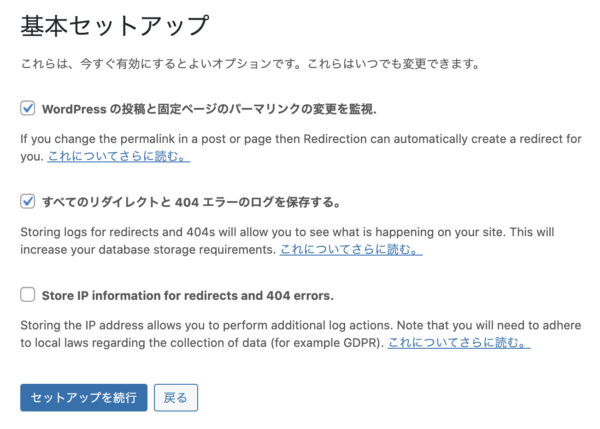
Task: Click the Store IP information label text
Action: click(187, 295)
